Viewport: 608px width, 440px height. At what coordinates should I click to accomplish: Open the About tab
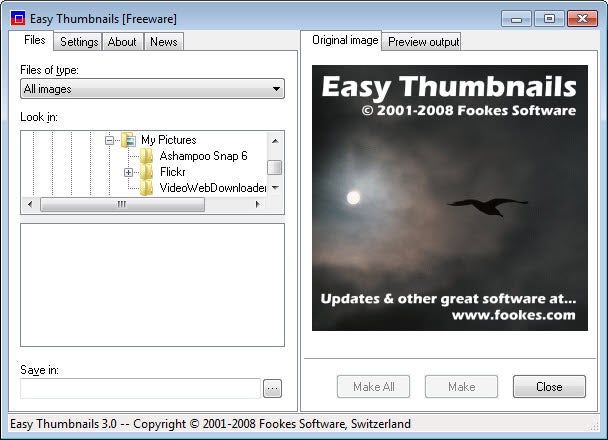pos(122,42)
